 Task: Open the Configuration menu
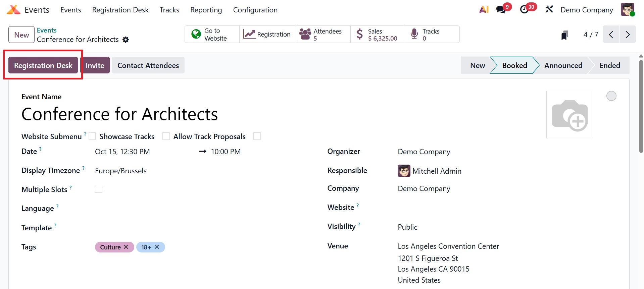[255, 10]
